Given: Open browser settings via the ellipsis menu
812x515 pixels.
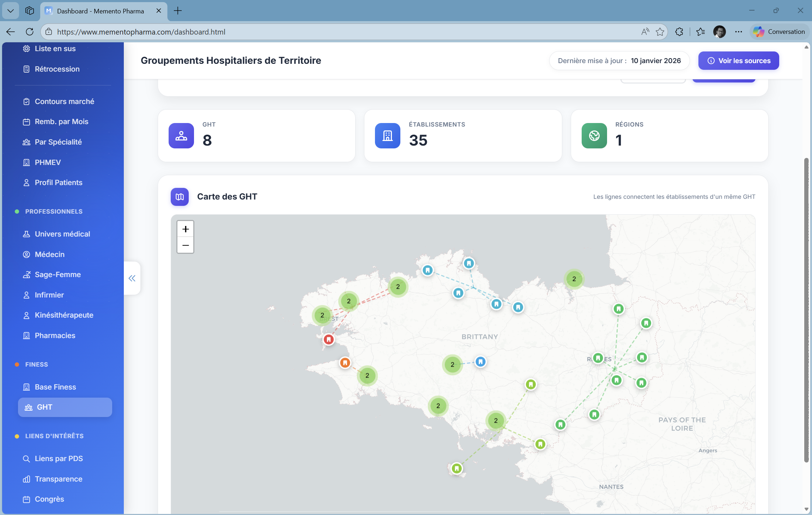Looking at the screenshot, I should coord(738,32).
